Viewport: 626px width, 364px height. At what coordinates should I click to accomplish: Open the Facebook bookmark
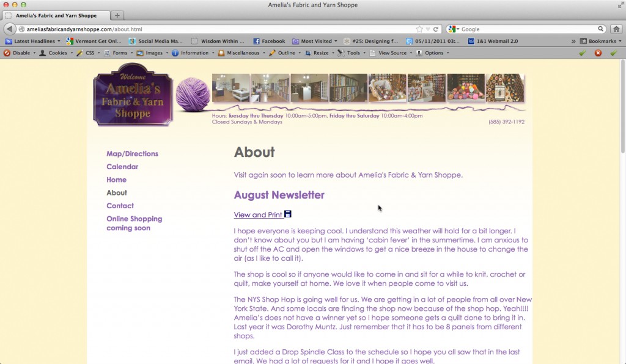[269, 42]
